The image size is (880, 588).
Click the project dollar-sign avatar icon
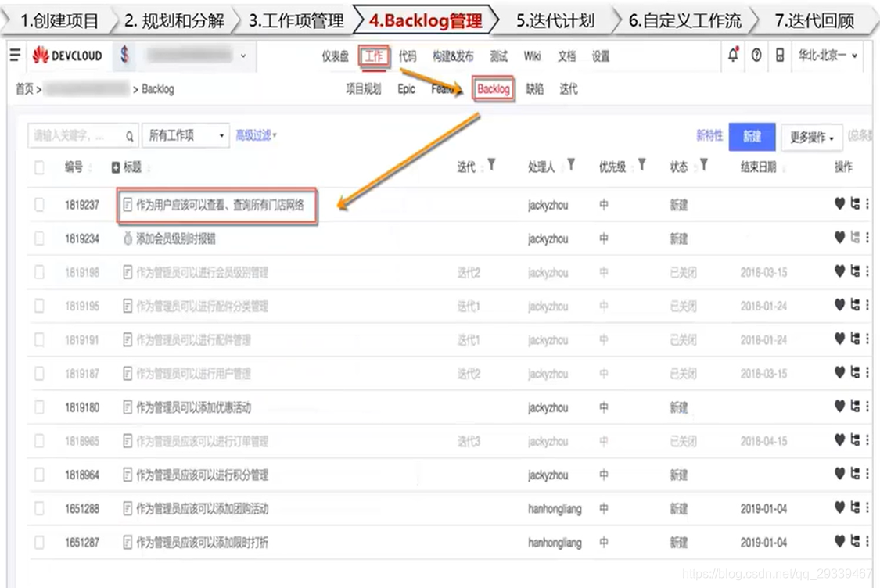124,55
